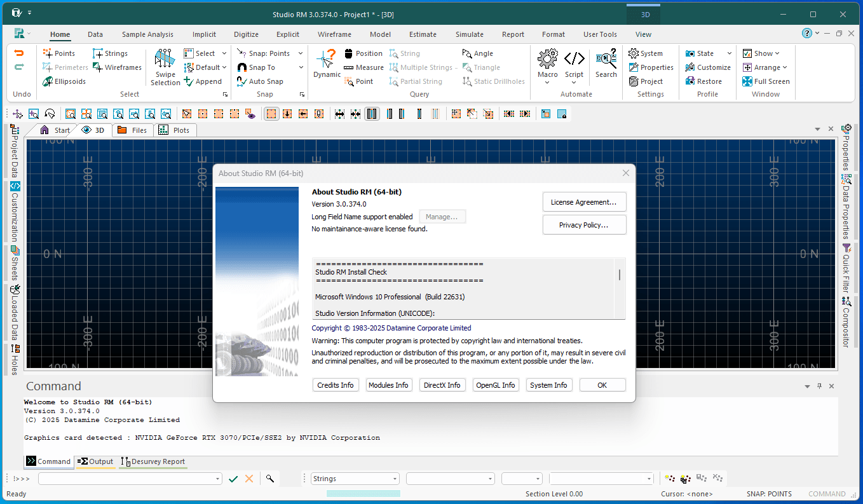Toggle Auto Snap

point(260,81)
